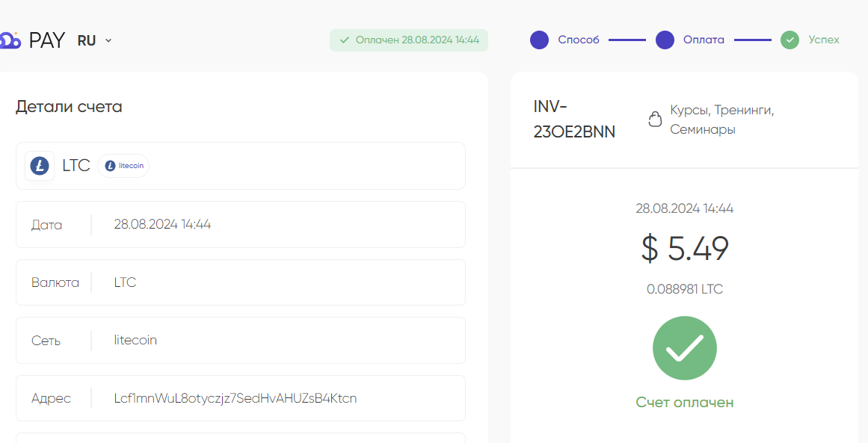Click the Счет оплачен status text
The image size is (868, 443).
685,402
